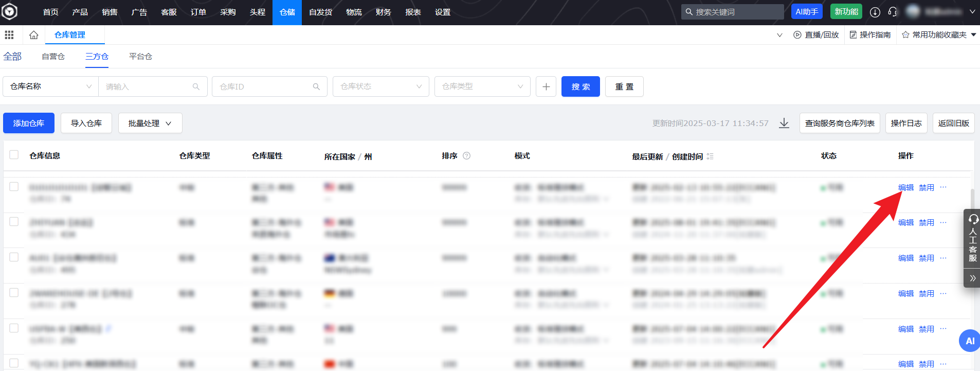
Task: Open the floating AI assistant bubble
Action: tap(970, 341)
